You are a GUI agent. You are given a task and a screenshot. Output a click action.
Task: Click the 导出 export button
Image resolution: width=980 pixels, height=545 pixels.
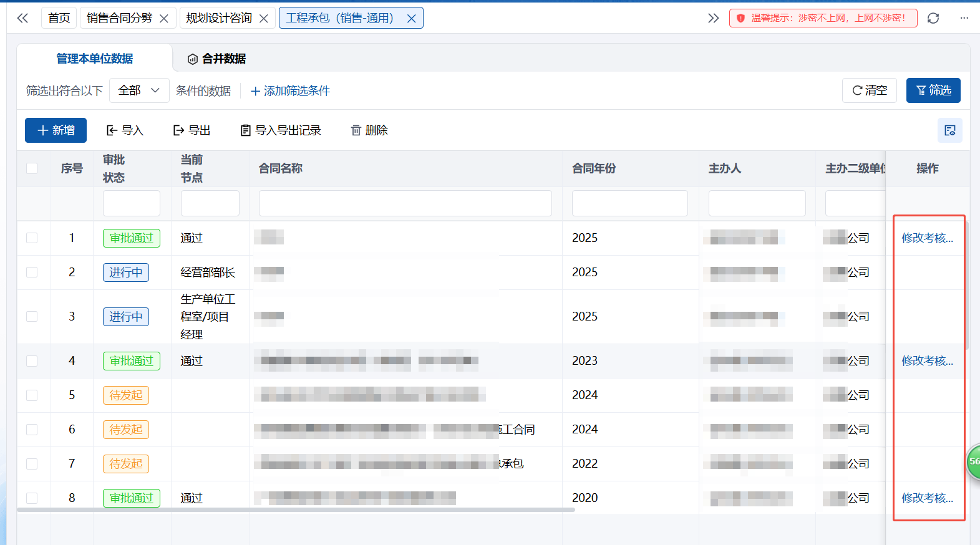pos(192,130)
